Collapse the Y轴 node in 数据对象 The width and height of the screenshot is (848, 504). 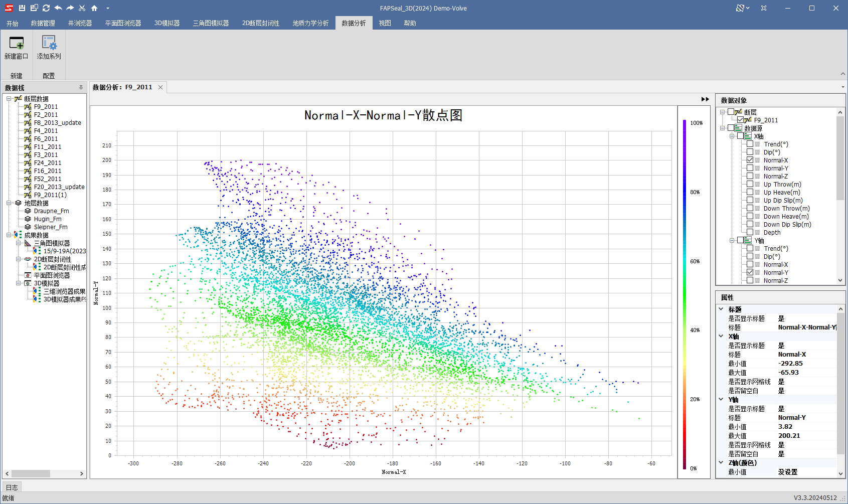732,241
